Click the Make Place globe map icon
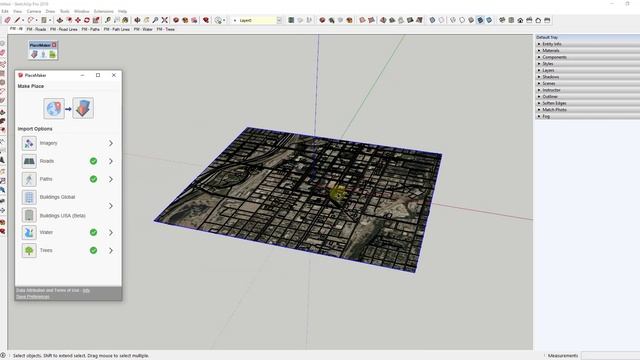 [x=54, y=108]
